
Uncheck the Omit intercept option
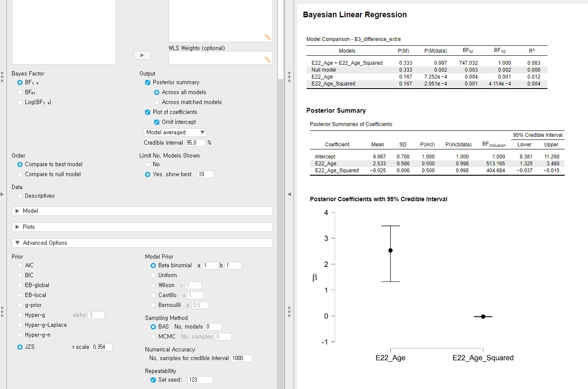point(157,122)
